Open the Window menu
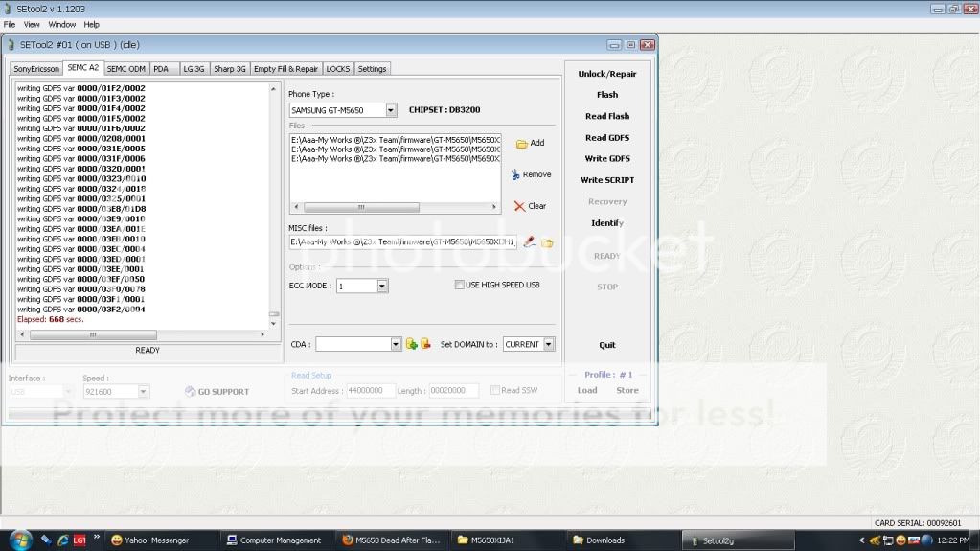 coord(62,24)
